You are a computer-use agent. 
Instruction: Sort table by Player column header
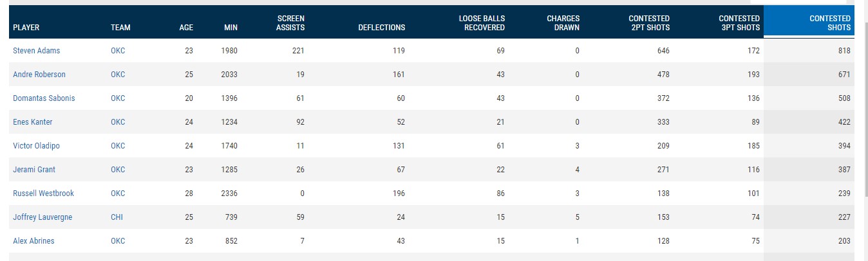pos(26,28)
